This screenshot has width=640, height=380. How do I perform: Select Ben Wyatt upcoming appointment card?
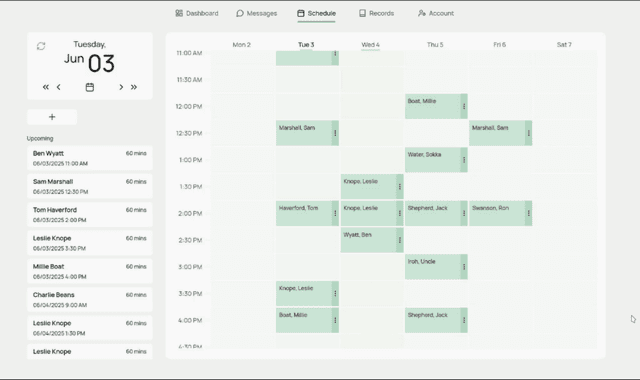click(x=90, y=158)
